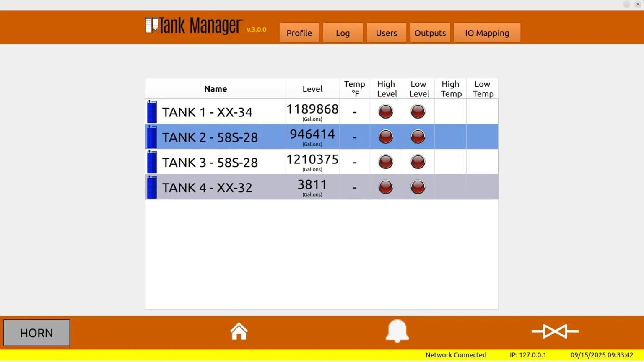Click TANK 3 Low Level indicator light

pos(418,162)
